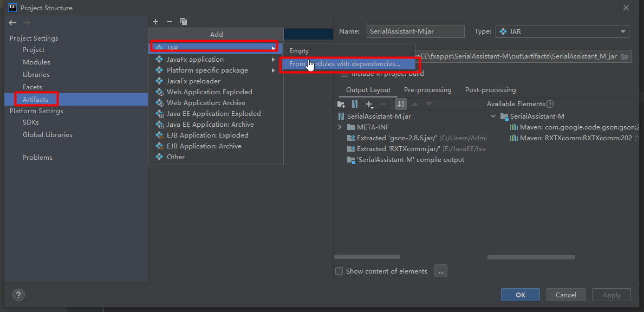Choose JavaFx application from Add menu
644x312 pixels.
coord(195,60)
